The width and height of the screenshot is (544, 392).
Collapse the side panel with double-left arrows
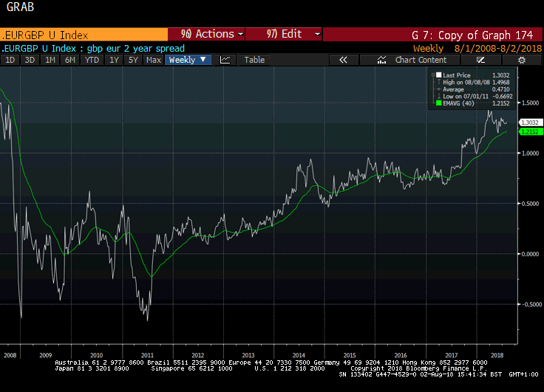[x=343, y=60]
